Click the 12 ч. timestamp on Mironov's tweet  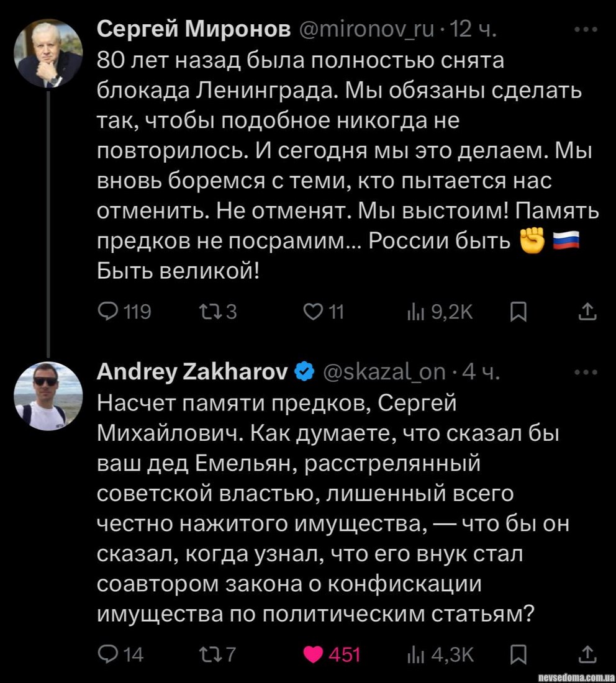pos(472,29)
